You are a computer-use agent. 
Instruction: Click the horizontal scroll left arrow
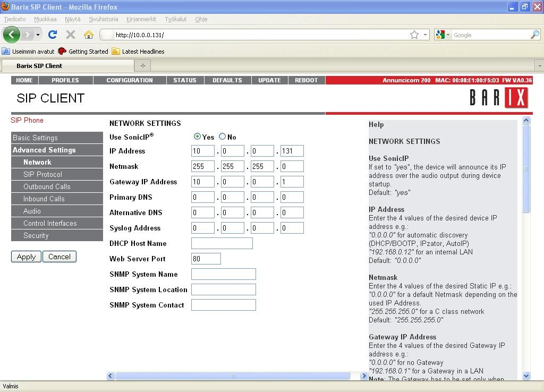[x=110, y=376]
